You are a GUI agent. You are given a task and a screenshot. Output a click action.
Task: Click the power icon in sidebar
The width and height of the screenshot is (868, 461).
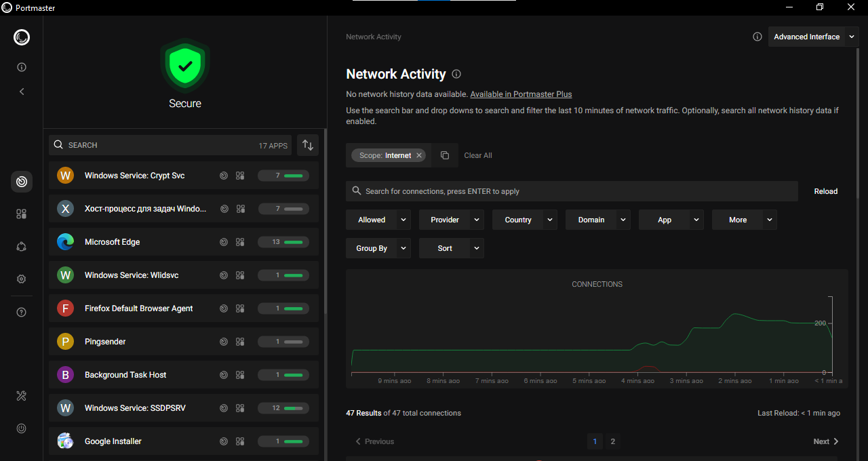[22, 428]
